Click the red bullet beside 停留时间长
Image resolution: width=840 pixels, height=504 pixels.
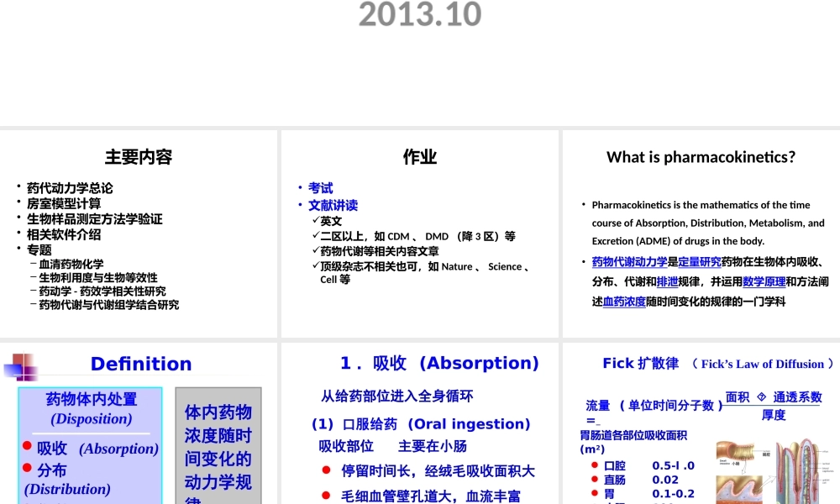pos(326,470)
